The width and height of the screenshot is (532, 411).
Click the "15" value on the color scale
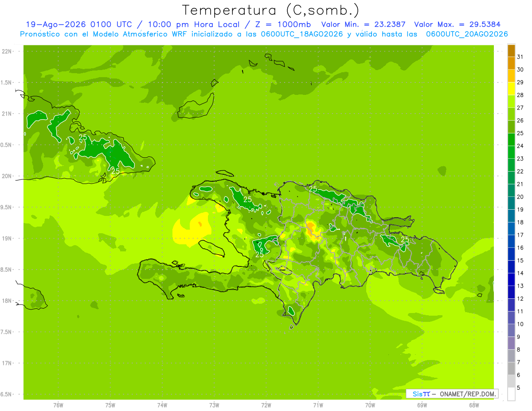click(520, 260)
